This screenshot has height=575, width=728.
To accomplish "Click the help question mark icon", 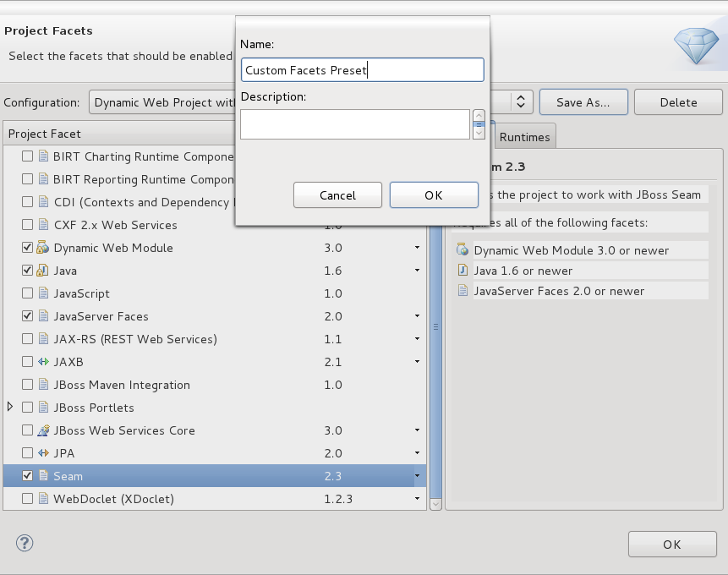I will [25, 543].
